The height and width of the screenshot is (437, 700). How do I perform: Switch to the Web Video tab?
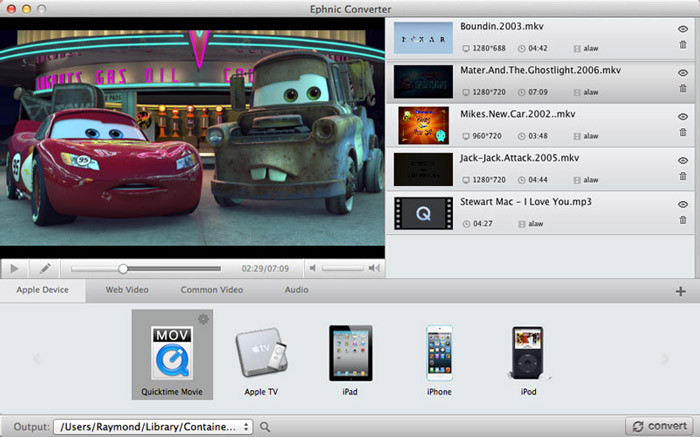tap(127, 290)
